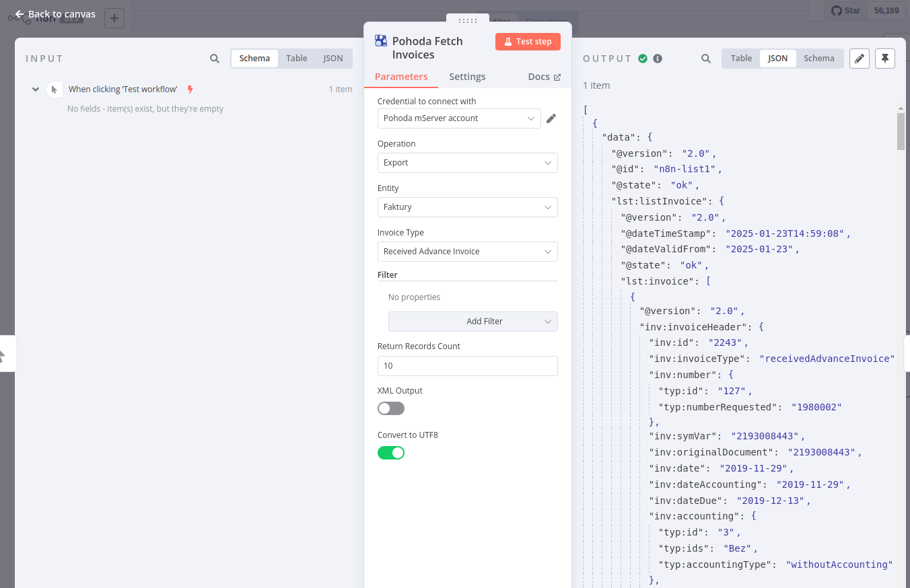Click the "1 item" count in input panel
Screen dimensions: 910x588
(x=341, y=89)
